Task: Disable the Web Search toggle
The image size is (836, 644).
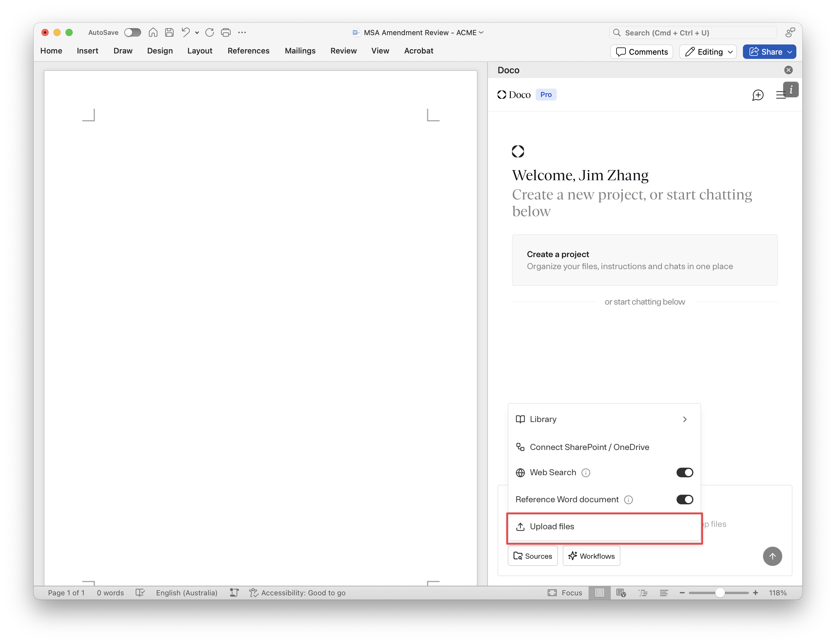Action: pos(684,472)
